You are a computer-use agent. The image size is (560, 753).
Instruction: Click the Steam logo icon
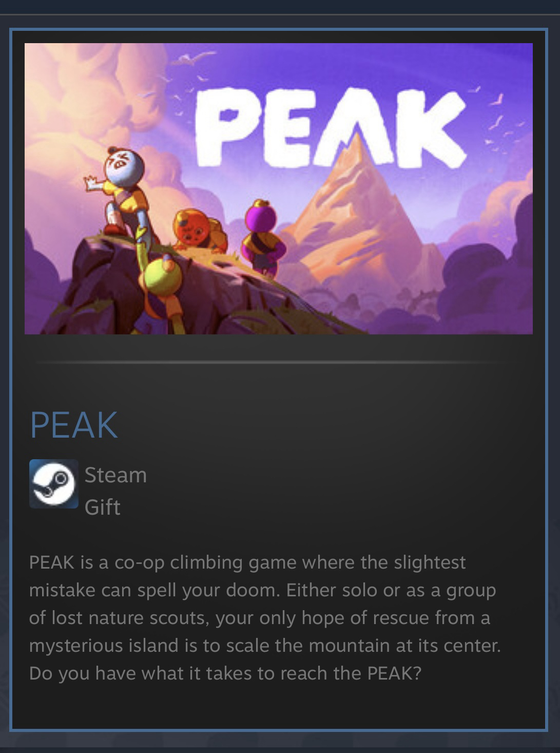[x=53, y=484]
